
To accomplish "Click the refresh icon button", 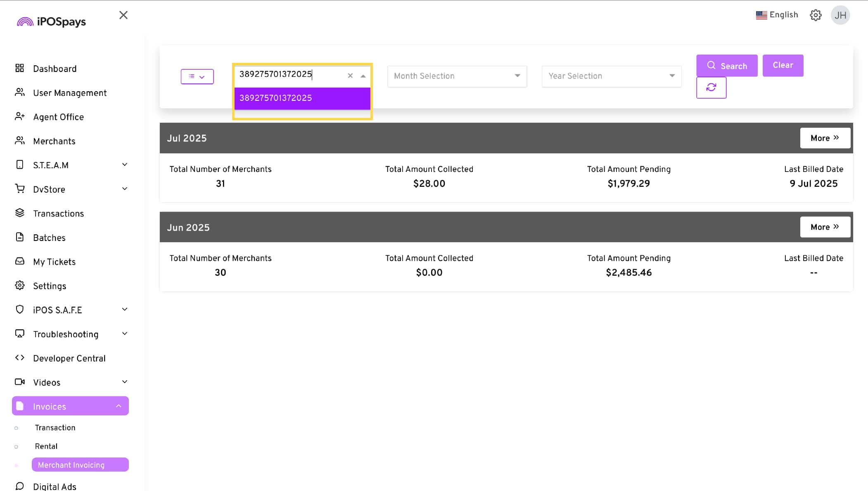I will coord(711,88).
